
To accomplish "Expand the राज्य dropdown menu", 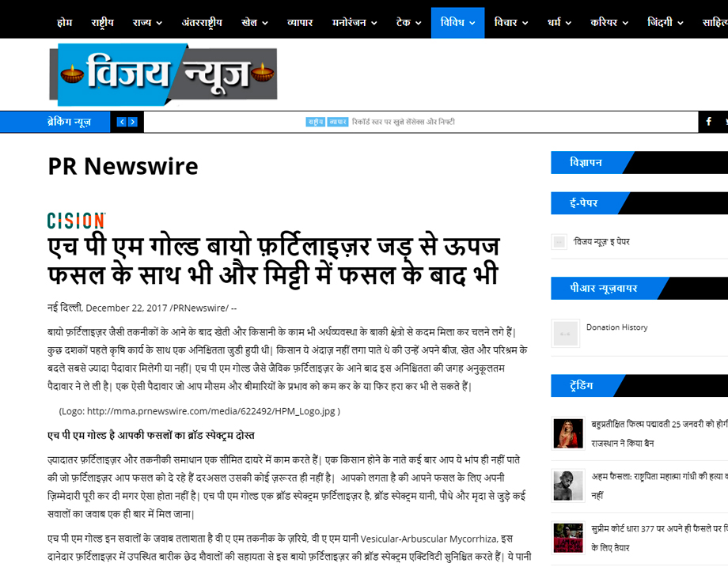I will tap(147, 22).
